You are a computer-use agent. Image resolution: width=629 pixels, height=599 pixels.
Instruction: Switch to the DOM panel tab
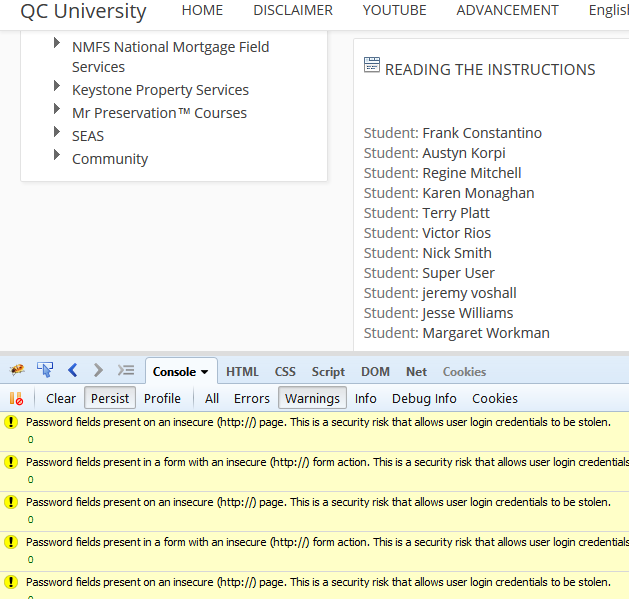pos(375,372)
